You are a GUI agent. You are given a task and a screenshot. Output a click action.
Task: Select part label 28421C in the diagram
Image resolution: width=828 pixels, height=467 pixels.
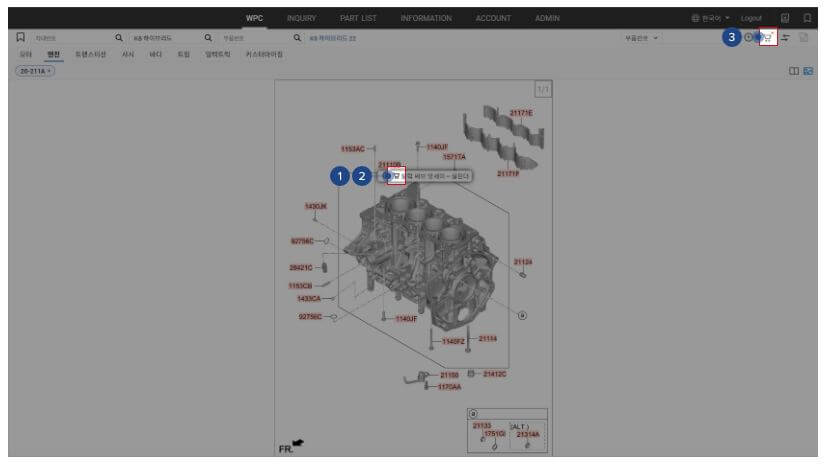pyautogui.click(x=301, y=268)
